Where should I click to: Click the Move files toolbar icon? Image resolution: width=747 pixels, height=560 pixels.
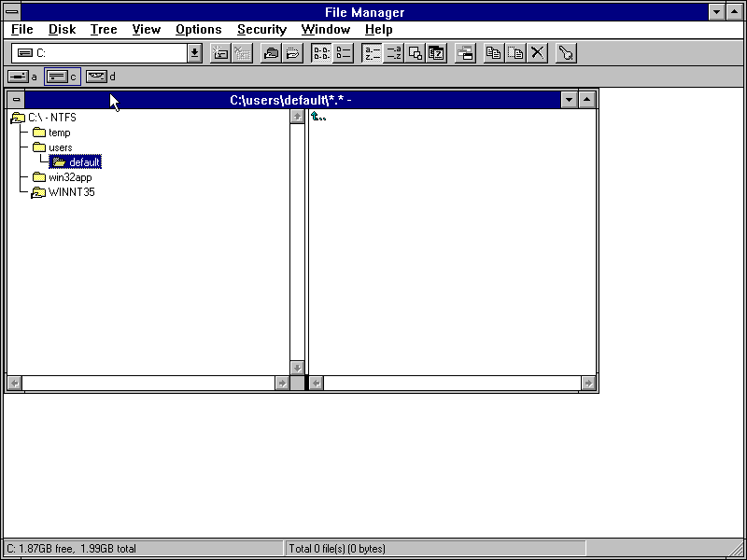coord(515,53)
